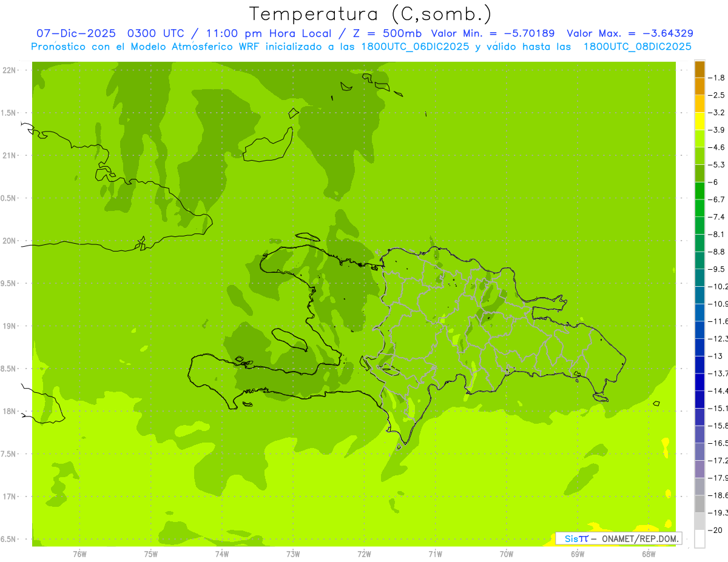Pick the gray legend swatch between -18.6 and -19.3
The image size is (728, 562).
click(x=699, y=504)
